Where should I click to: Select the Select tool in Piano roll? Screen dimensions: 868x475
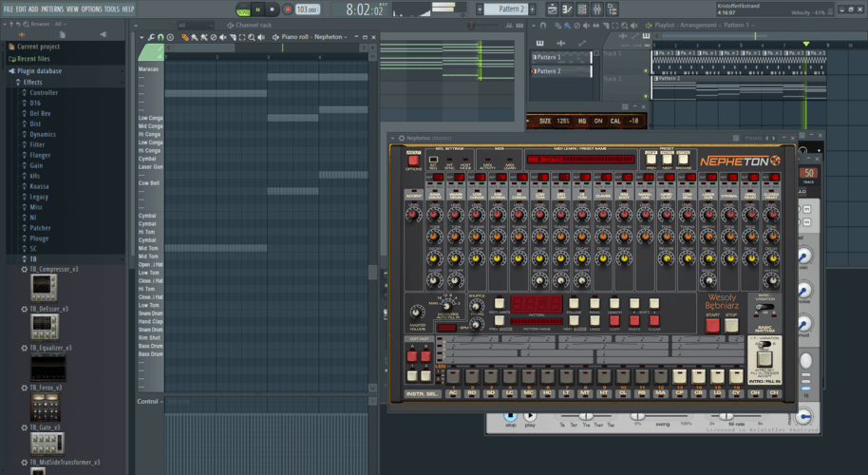[x=242, y=37]
